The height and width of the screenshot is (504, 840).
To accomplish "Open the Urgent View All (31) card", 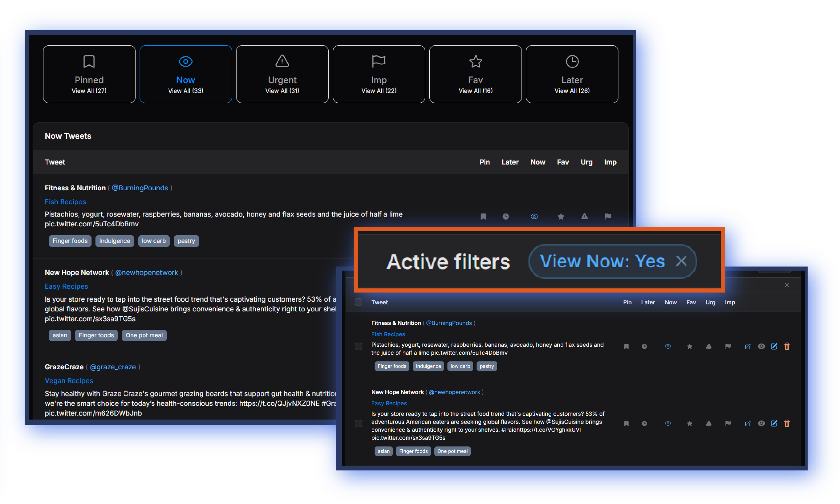I will (x=282, y=74).
